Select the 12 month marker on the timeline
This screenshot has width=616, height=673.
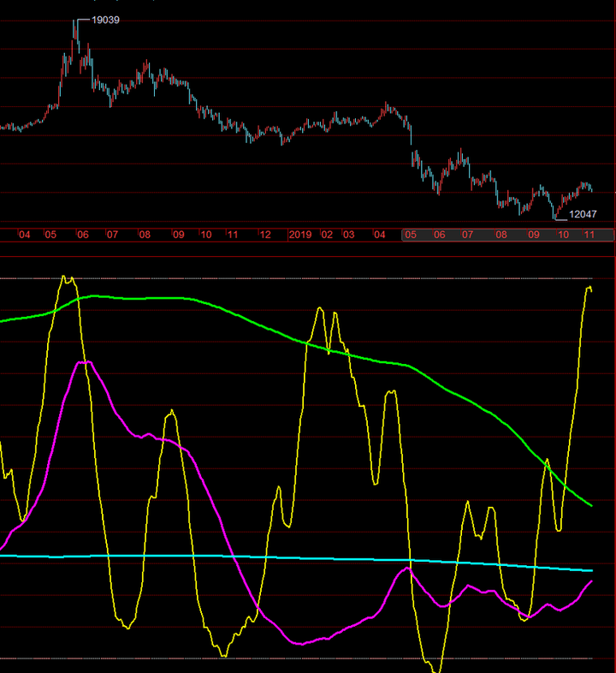pos(265,235)
